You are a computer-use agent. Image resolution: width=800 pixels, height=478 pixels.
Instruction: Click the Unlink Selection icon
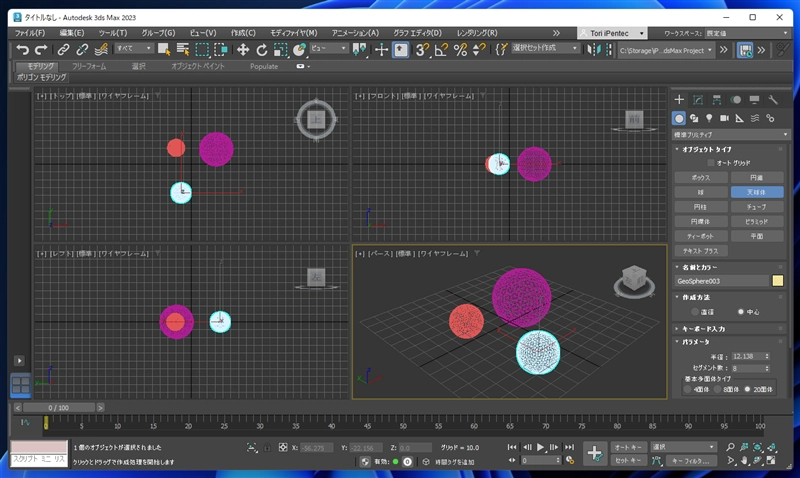point(82,49)
